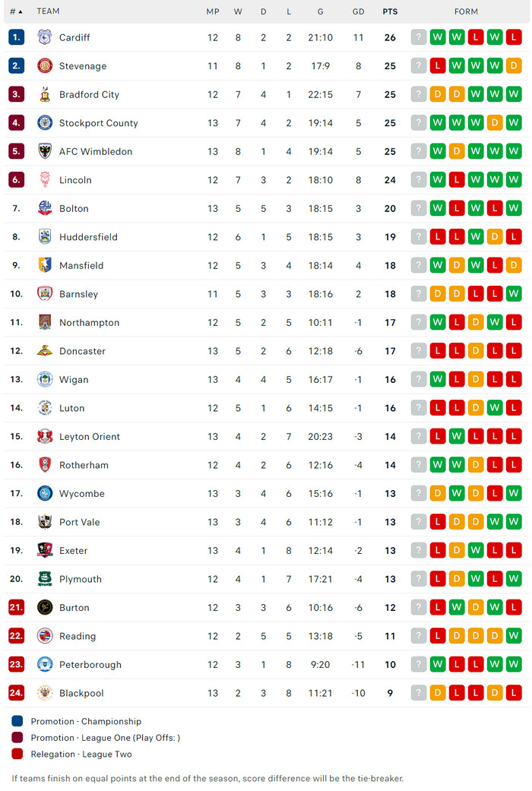The height and width of the screenshot is (791, 532).
Task: Click the Stevenage club crest icon
Action: [x=45, y=66]
